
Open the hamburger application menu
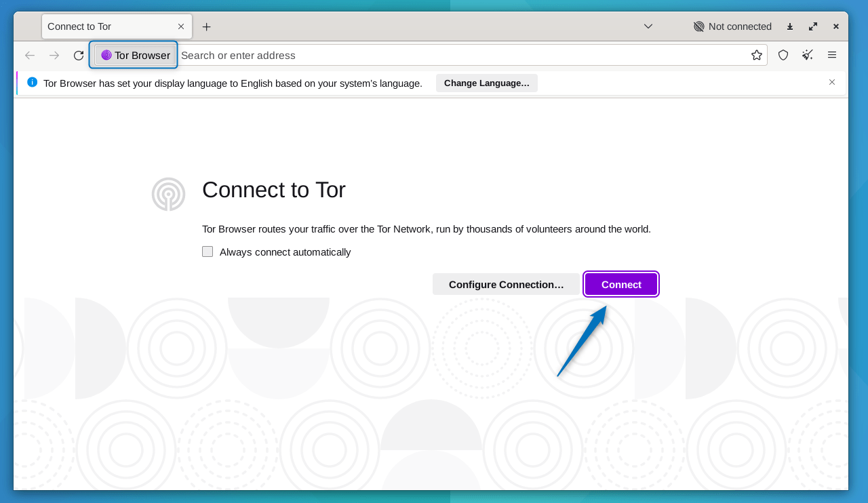pos(831,55)
